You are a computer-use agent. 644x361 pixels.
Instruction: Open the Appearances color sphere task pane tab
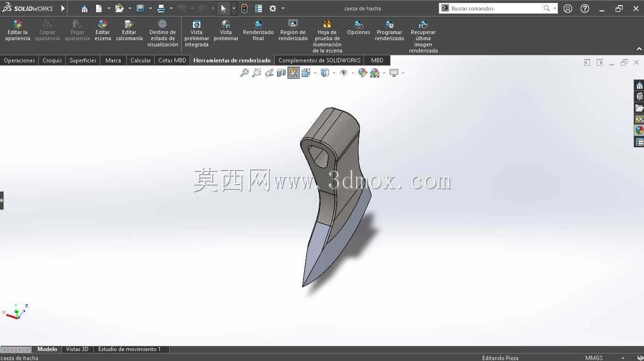639,130
